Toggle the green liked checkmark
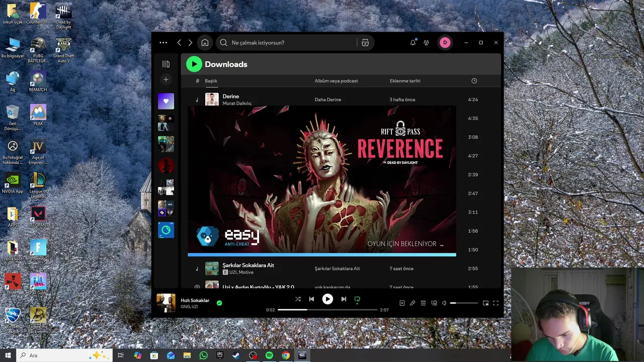 click(x=219, y=303)
